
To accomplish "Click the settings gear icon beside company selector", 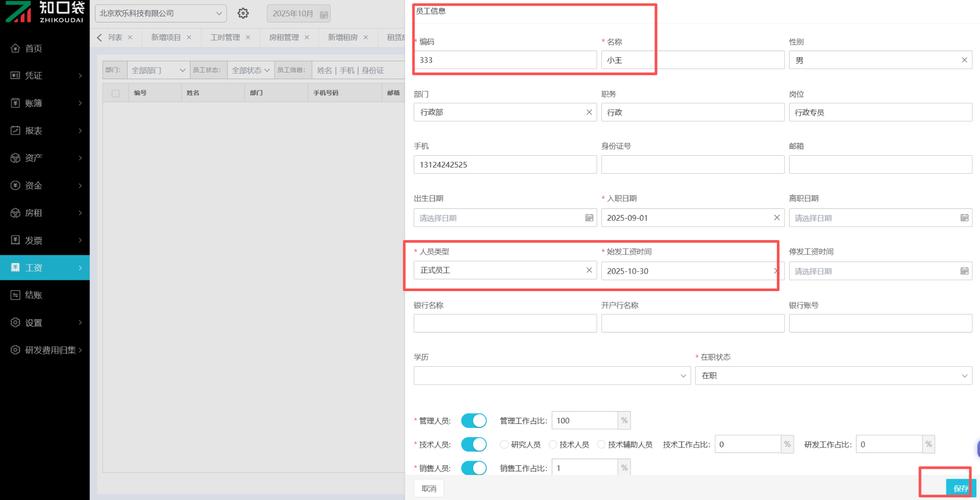I will point(243,13).
